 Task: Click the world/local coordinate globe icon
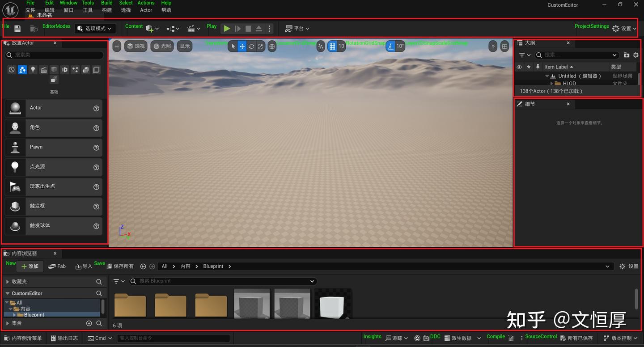pos(272,46)
